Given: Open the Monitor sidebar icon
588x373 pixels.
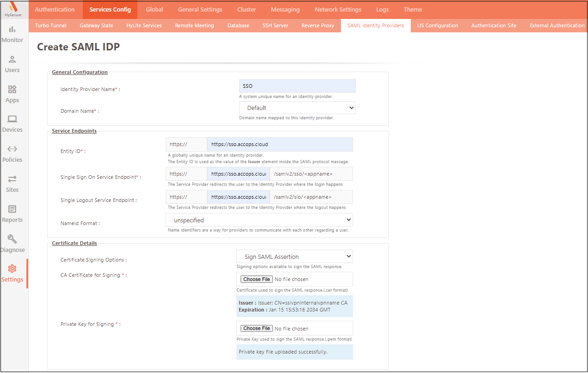Looking at the screenshot, I should pos(12,30).
